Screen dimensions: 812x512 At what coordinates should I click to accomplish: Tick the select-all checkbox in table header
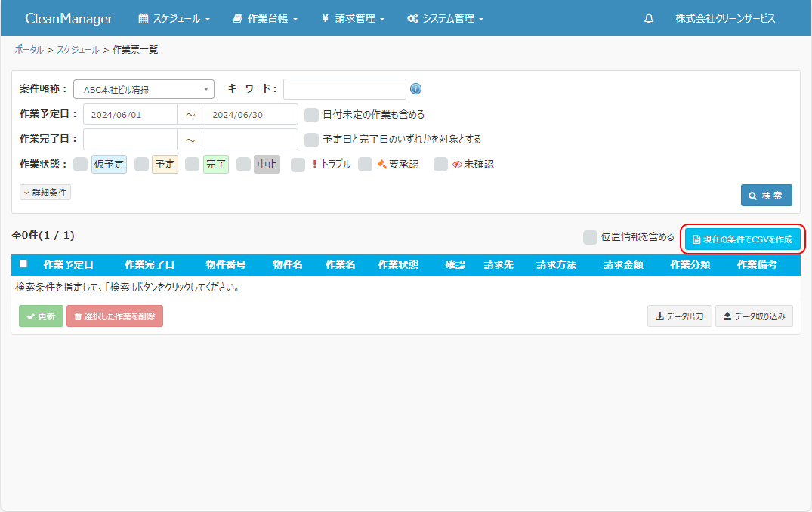click(x=23, y=264)
